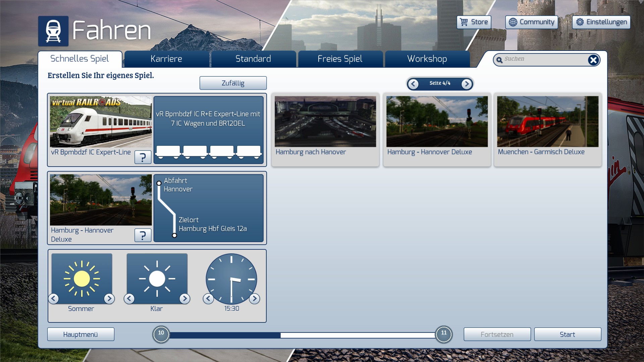Advance clock time past 15:30
The height and width of the screenshot is (362, 644).
click(x=255, y=298)
